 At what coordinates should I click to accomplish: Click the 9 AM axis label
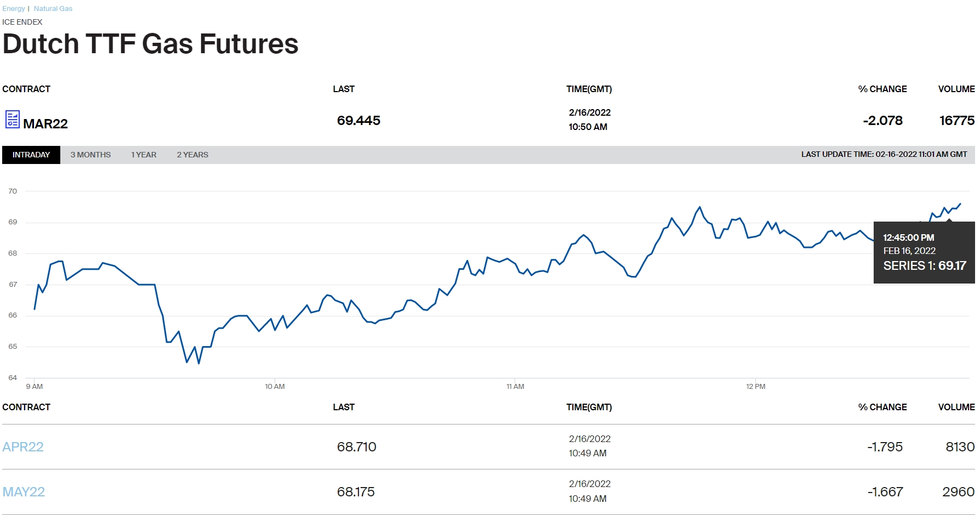[35, 387]
